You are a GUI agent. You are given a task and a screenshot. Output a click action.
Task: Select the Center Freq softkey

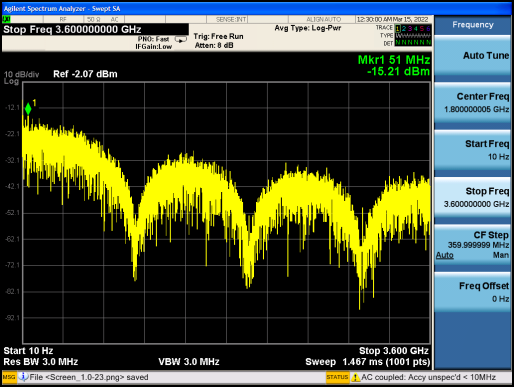tap(473, 103)
